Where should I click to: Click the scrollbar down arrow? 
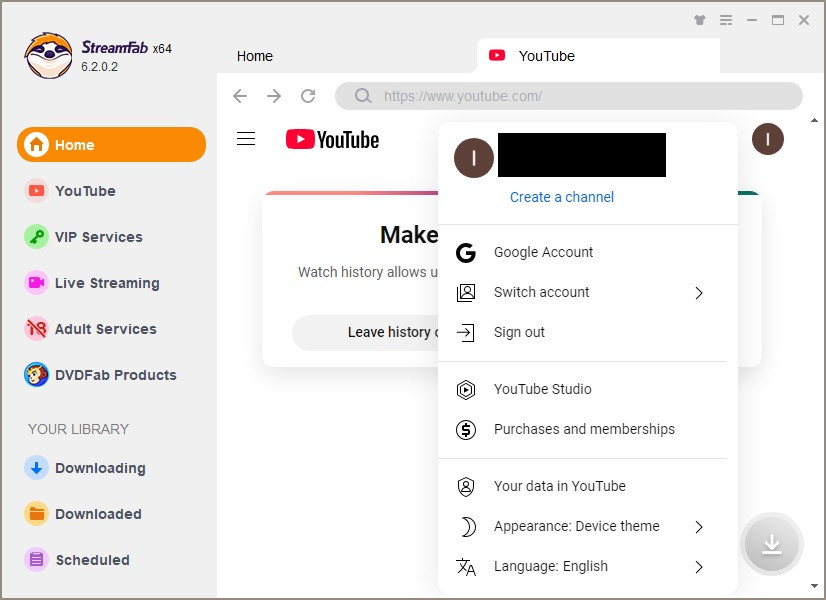[814, 586]
